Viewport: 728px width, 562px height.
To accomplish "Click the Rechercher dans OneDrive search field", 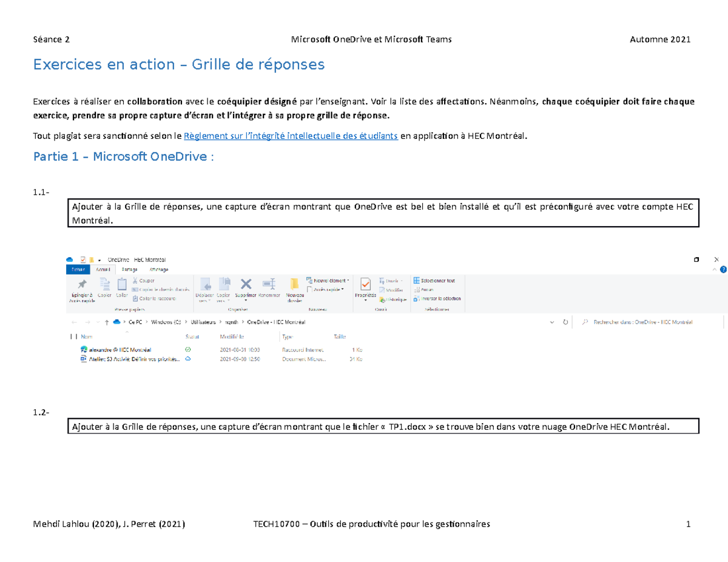I will click(643, 323).
